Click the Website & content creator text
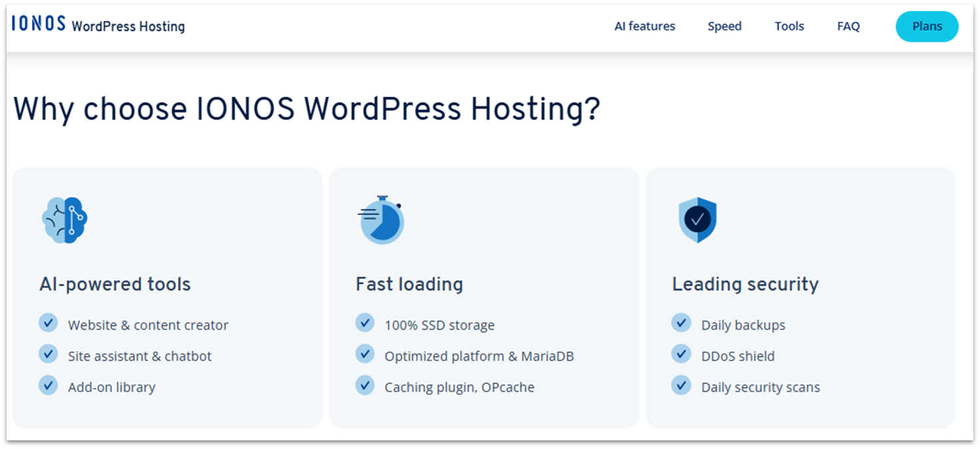Viewport: 980px width, 449px height. point(148,326)
